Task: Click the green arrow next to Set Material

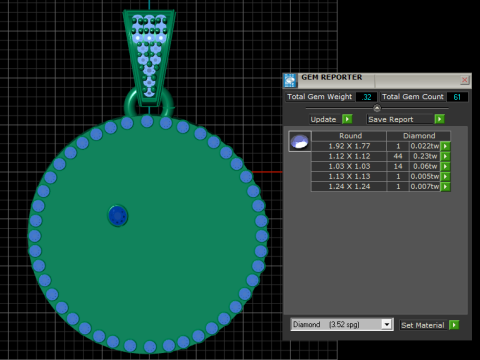Action: 454,325
